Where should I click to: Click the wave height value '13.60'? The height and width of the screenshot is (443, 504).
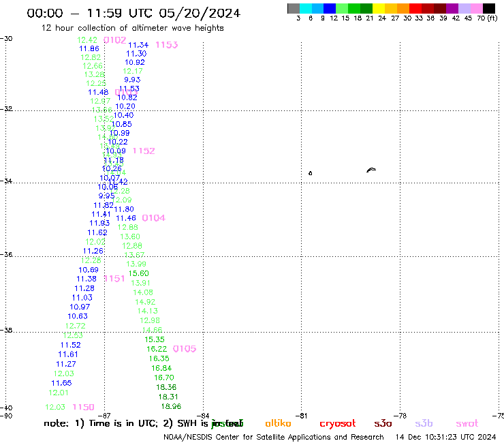[x=130, y=236]
